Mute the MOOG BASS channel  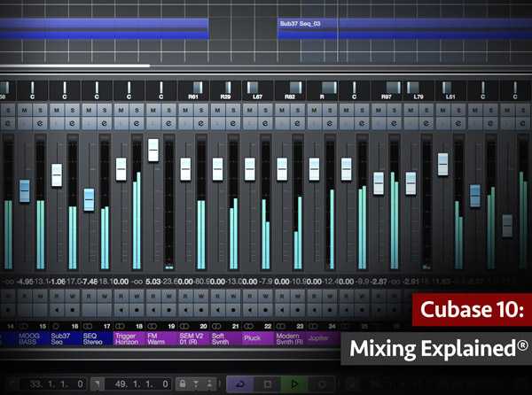[24, 110]
